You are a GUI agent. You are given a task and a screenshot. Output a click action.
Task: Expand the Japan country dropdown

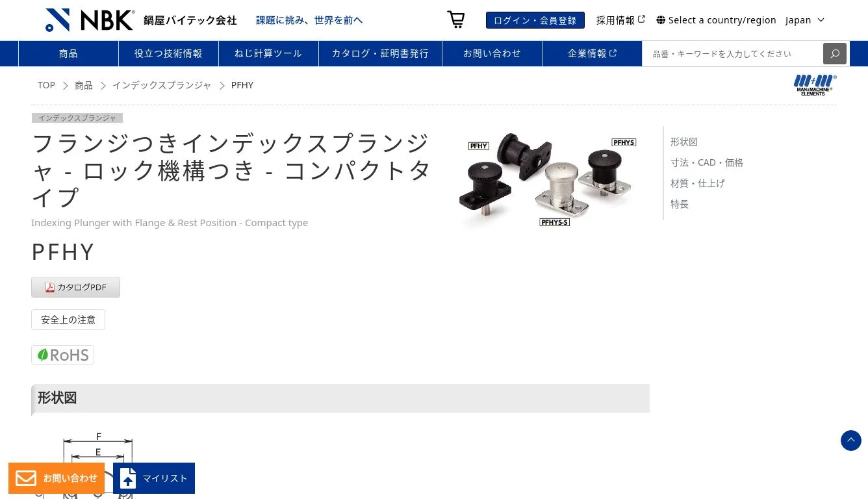click(x=805, y=20)
